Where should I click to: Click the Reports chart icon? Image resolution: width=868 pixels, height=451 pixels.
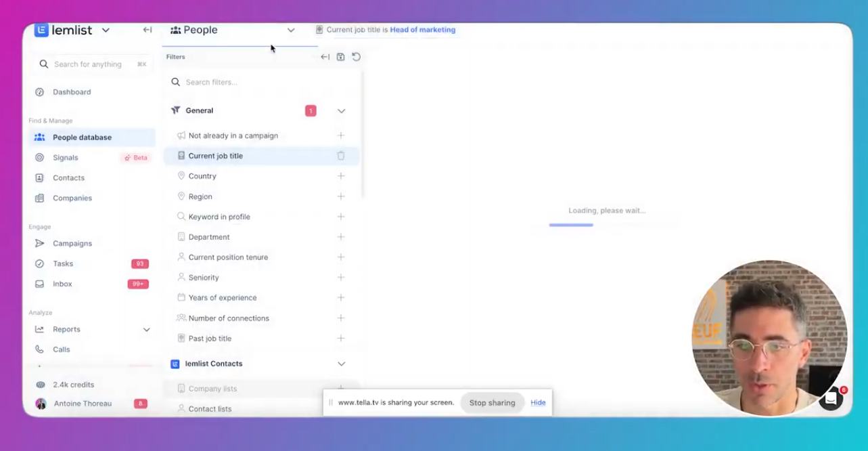coord(40,330)
